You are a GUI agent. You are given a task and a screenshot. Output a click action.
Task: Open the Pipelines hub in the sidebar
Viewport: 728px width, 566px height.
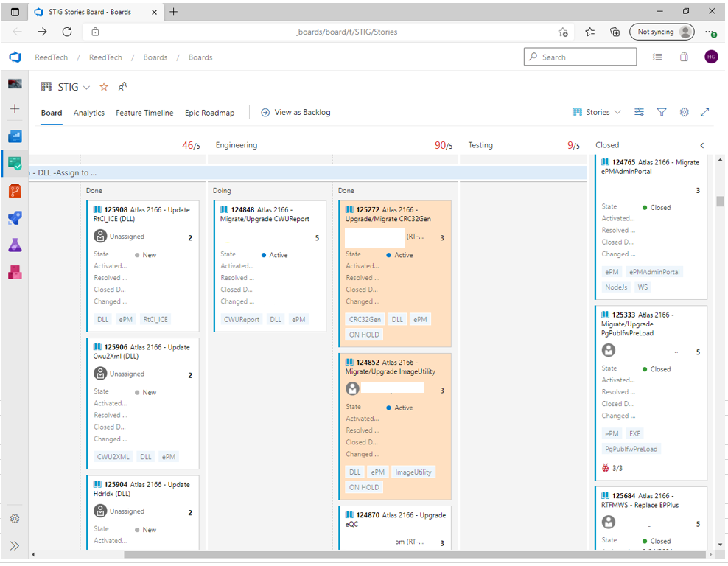pos(15,217)
